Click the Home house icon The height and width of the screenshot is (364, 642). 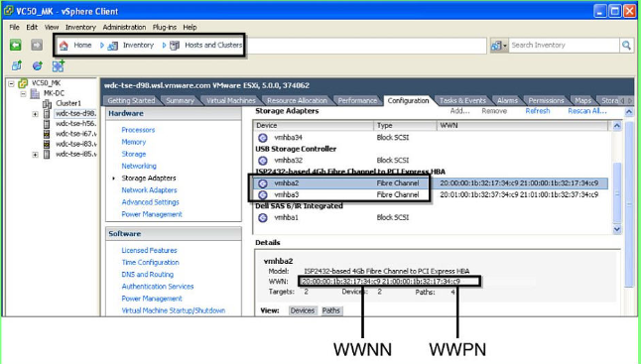point(64,46)
